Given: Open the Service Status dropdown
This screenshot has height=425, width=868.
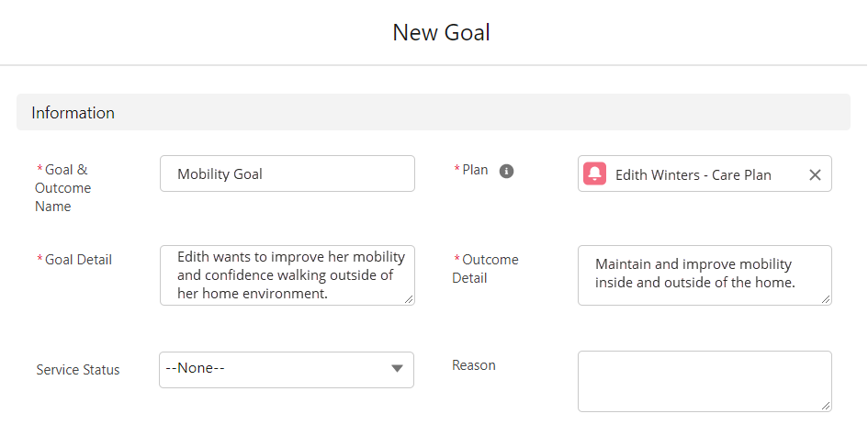Looking at the screenshot, I should pos(287,370).
